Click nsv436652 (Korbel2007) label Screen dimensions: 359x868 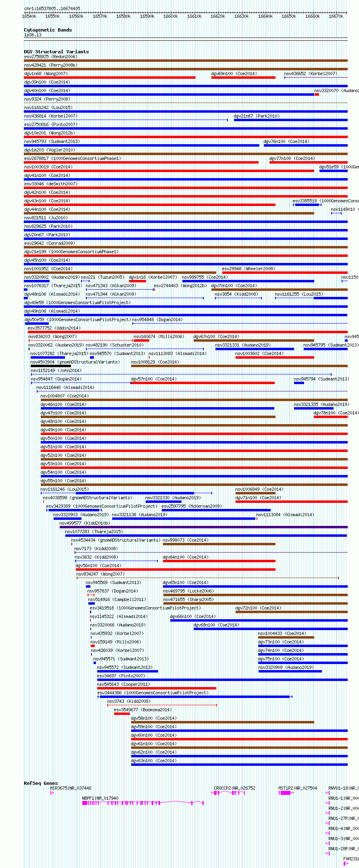311,74
